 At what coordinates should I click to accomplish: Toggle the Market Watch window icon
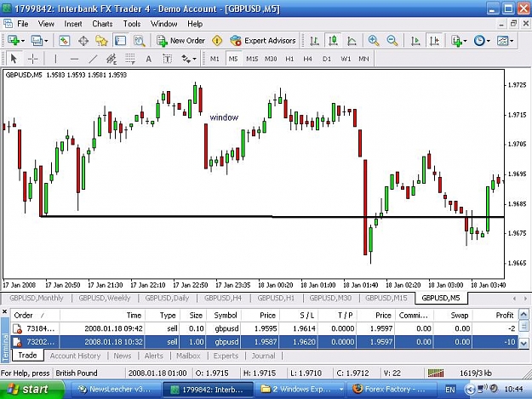pyautogui.click(x=64, y=41)
